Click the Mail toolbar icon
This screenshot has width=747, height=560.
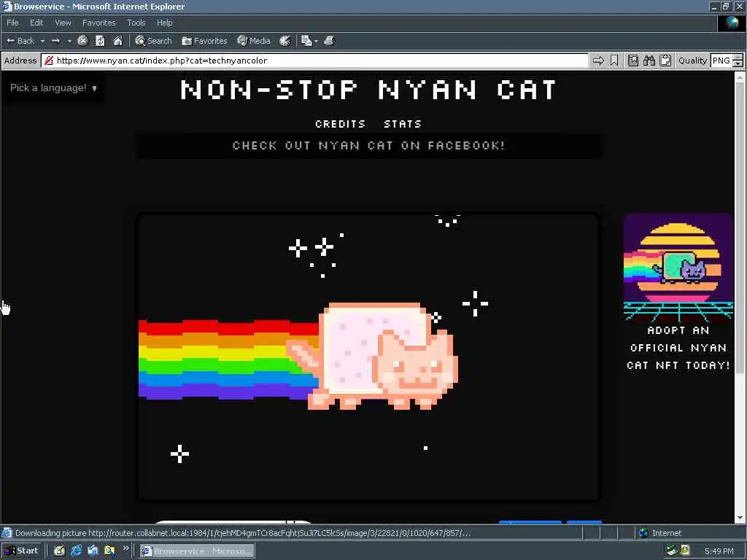(306, 41)
